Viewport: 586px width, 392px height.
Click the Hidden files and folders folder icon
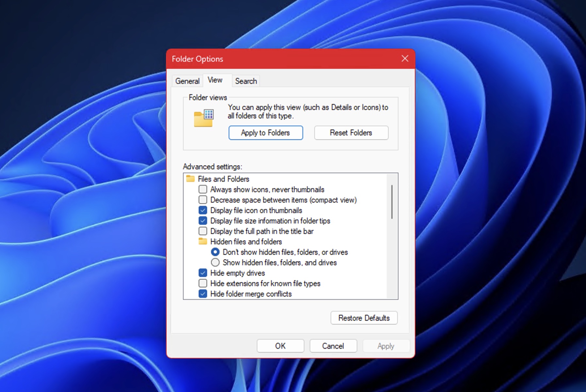203,241
